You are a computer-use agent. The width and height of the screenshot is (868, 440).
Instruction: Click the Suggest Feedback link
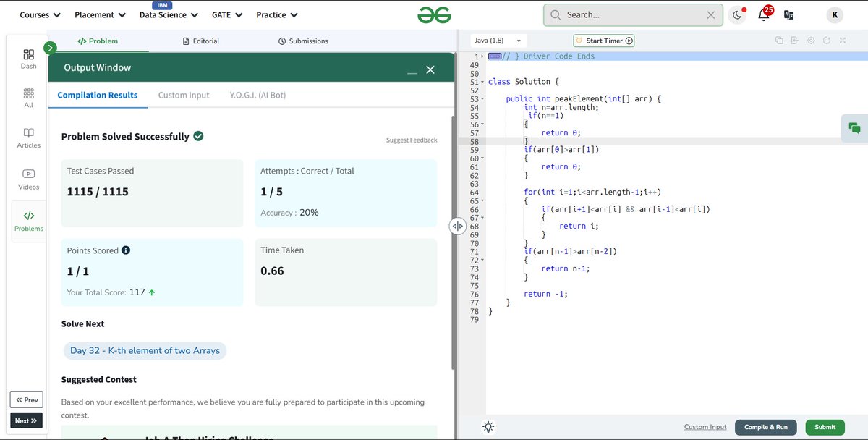click(412, 140)
